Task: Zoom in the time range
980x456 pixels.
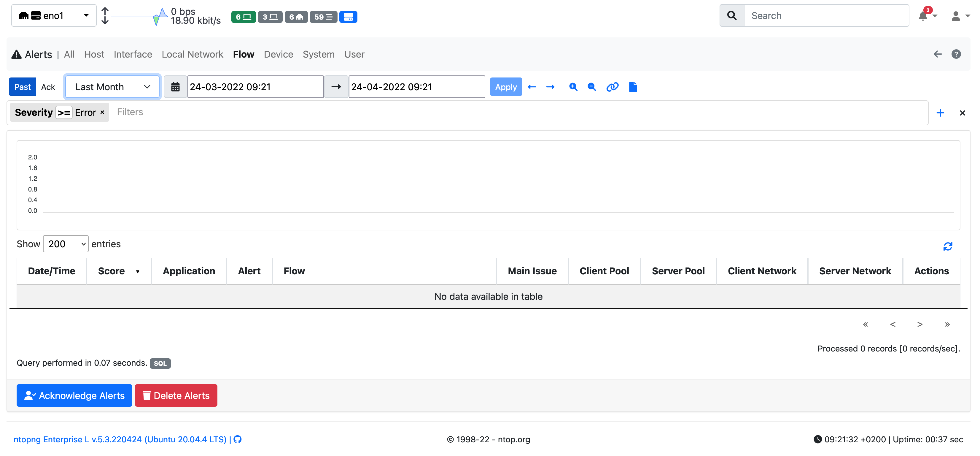Action: (573, 87)
